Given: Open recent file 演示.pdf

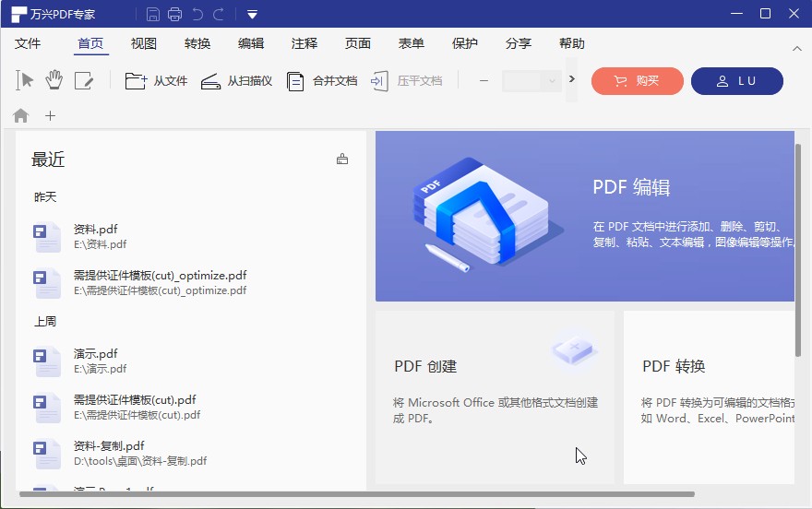Looking at the screenshot, I should [191, 361].
